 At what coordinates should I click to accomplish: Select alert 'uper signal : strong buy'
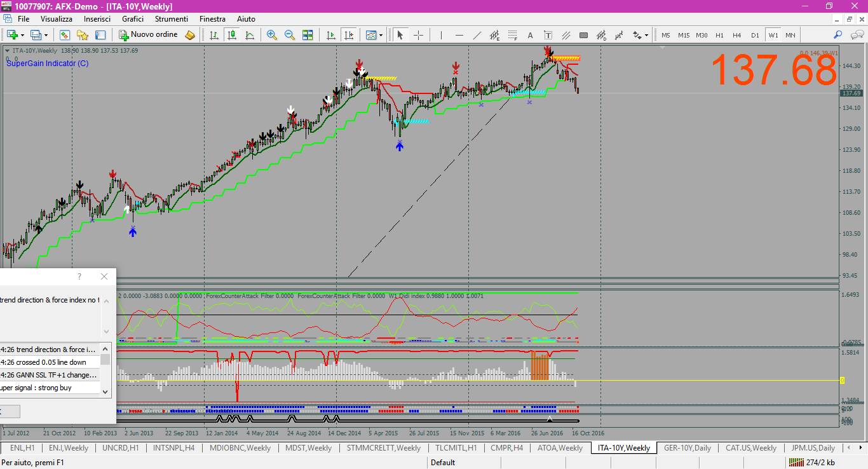click(x=50, y=388)
